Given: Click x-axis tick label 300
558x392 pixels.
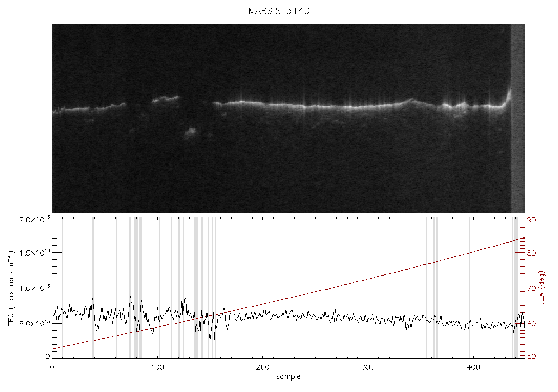Looking at the screenshot, I should point(367,367).
